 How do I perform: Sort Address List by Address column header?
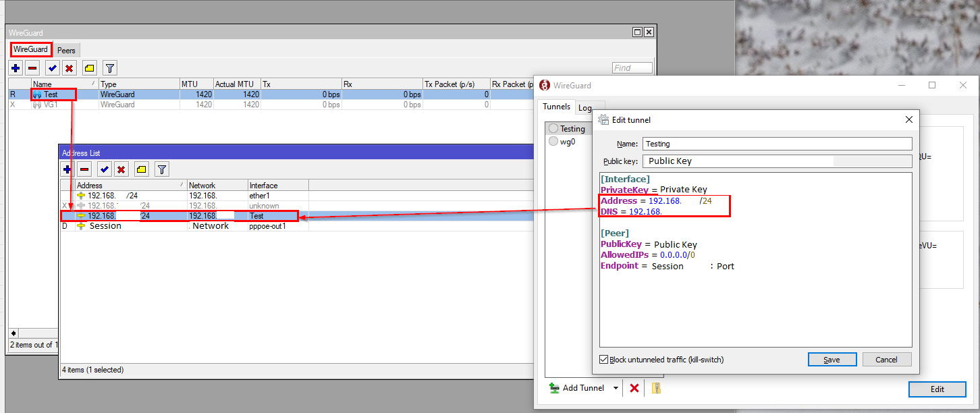coord(130,186)
